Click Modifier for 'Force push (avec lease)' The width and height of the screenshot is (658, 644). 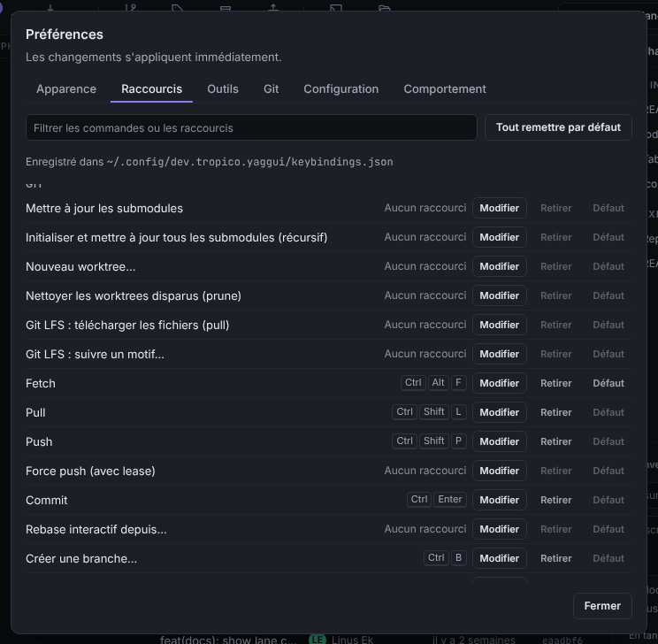500,471
